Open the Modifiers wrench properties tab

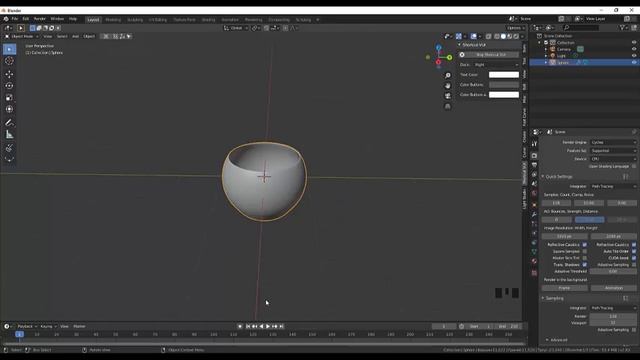pos(534,214)
